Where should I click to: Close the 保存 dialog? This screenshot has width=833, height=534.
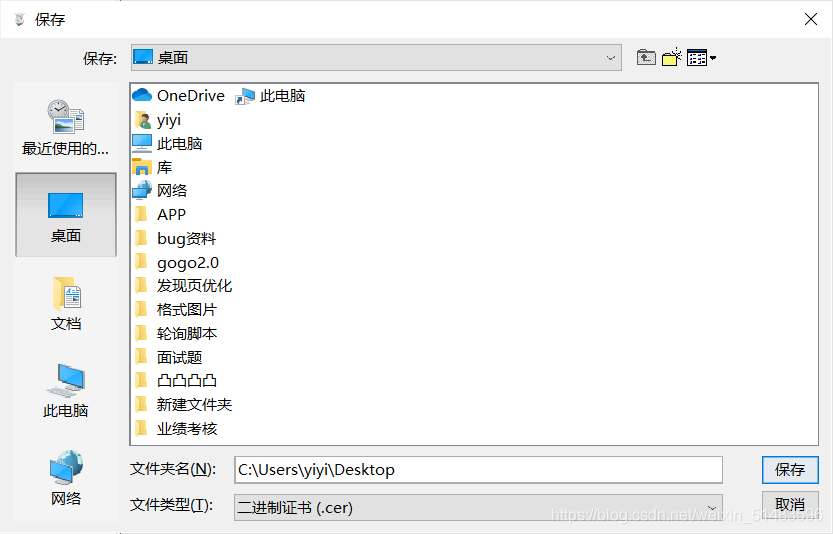point(811,19)
